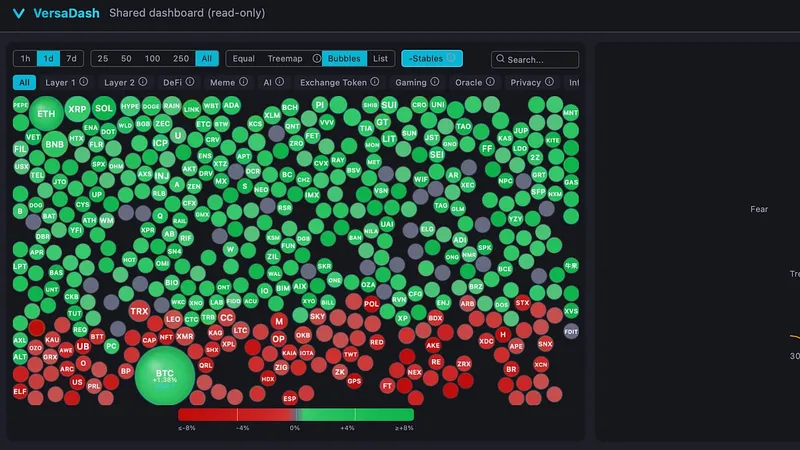The width and height of the screenshot is (800, 450).
Task: Open the info icon next to Exchange Token
Action: 374,82
